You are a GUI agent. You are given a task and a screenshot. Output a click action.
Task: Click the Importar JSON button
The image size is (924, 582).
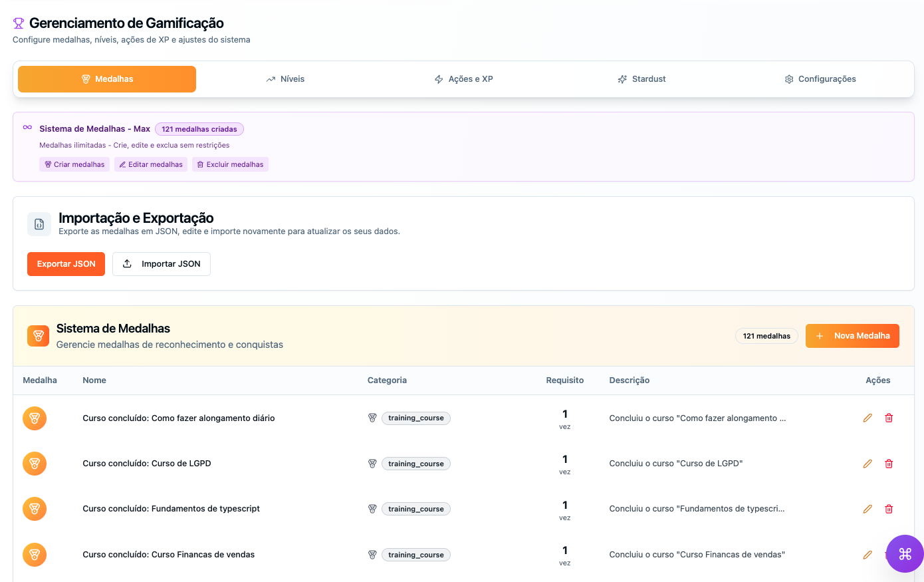(x=162, y=264)
